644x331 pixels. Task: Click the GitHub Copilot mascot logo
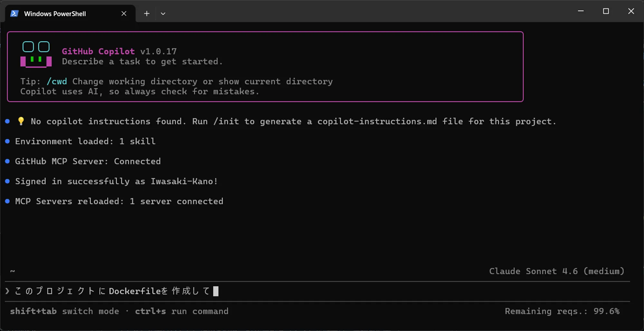[x=36, y=54]
